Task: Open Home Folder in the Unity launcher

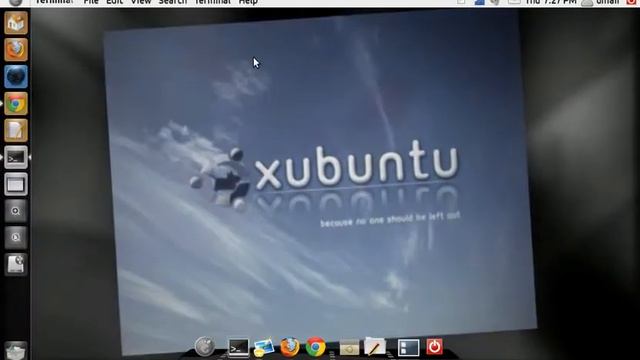Action: point(16,23)
